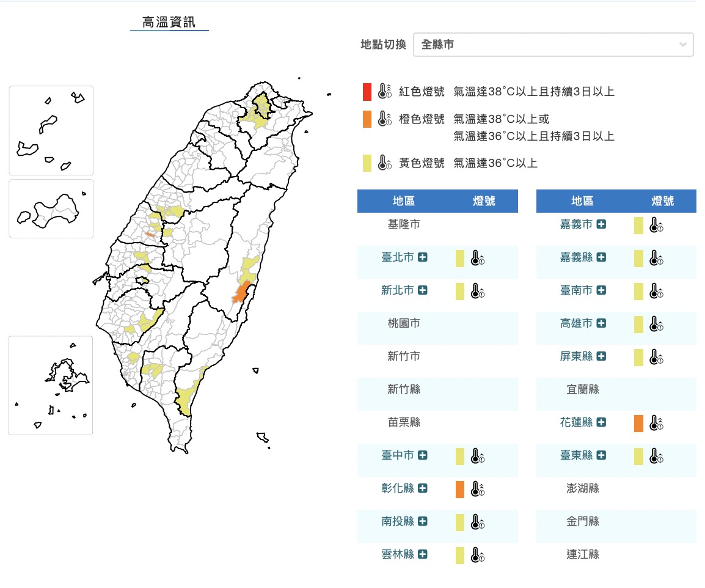705x588 pixels.
Task: Click the 南投縣 link
Action: click(398, 521)
